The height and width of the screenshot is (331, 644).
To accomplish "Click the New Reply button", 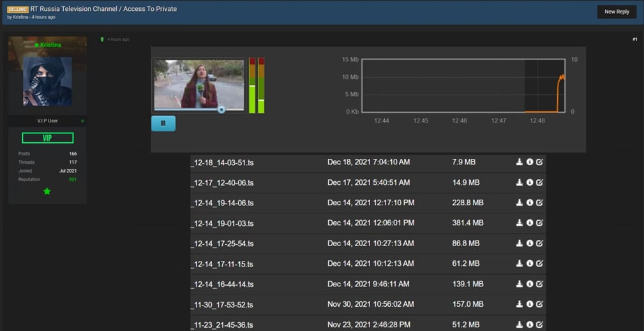I will pos(616,11).
